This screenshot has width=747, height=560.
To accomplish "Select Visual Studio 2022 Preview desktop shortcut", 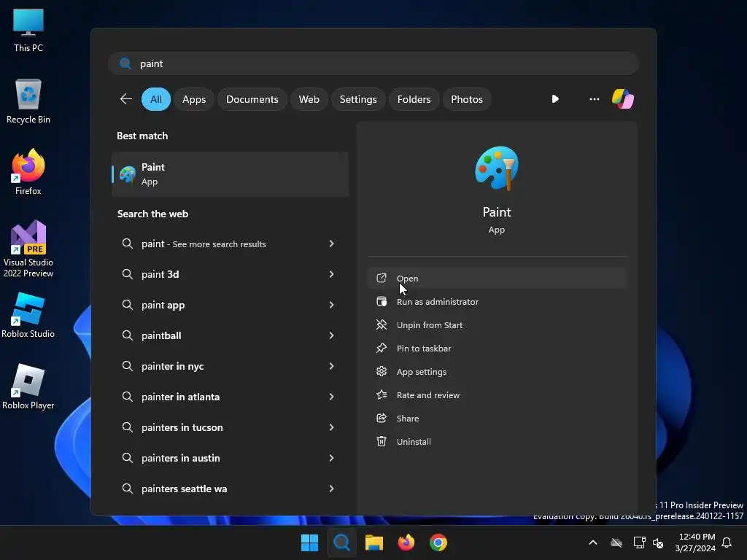I will 28,249.
